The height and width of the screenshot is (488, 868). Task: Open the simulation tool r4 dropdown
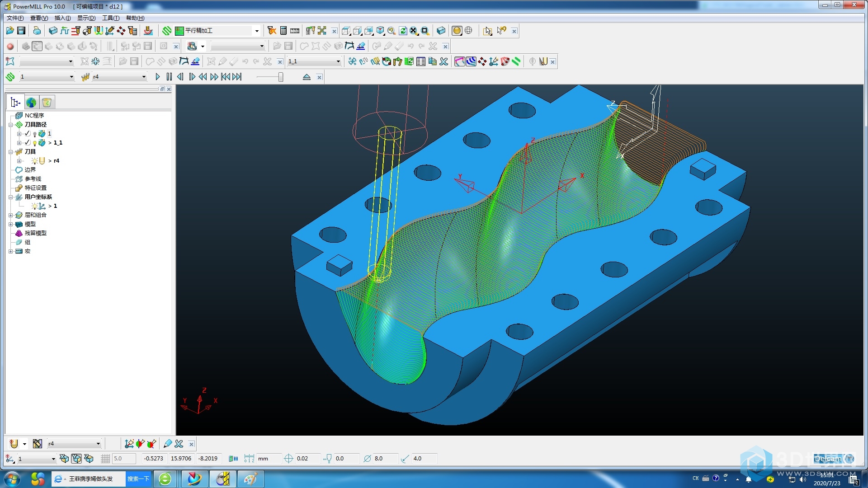(x=144, y=77)
